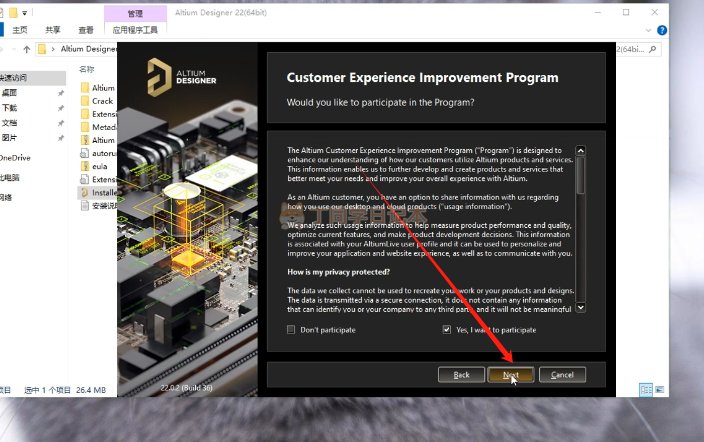This screenshot has width=704, height=442.
Task: Check the Don't participate checkbox
Action: tap(291, 330)
